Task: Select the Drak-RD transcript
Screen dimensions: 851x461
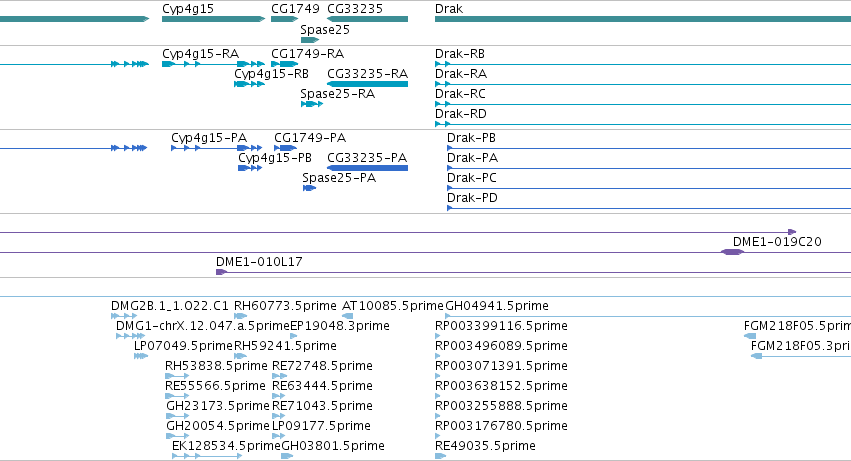Action: [643, 124]
